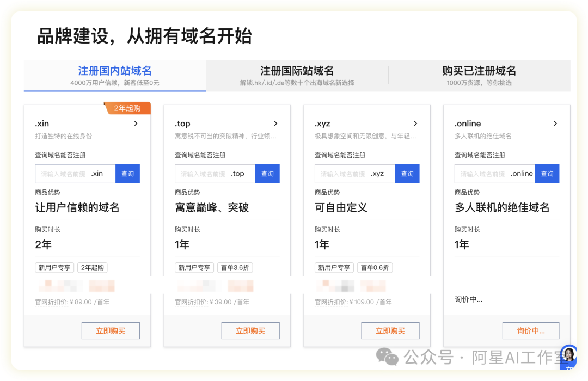Click the 品牌建设，从拥有域名开始 heading
The height and width of the screenshot is (381, 588).
[144, 36]
